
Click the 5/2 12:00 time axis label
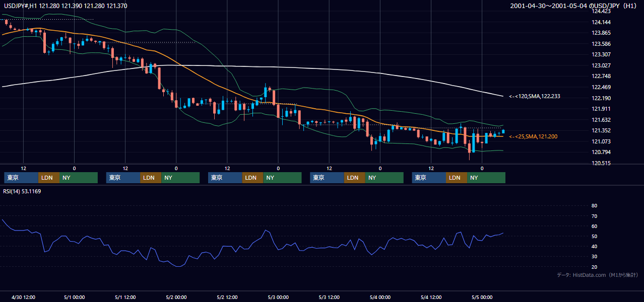tap(227, 297)
